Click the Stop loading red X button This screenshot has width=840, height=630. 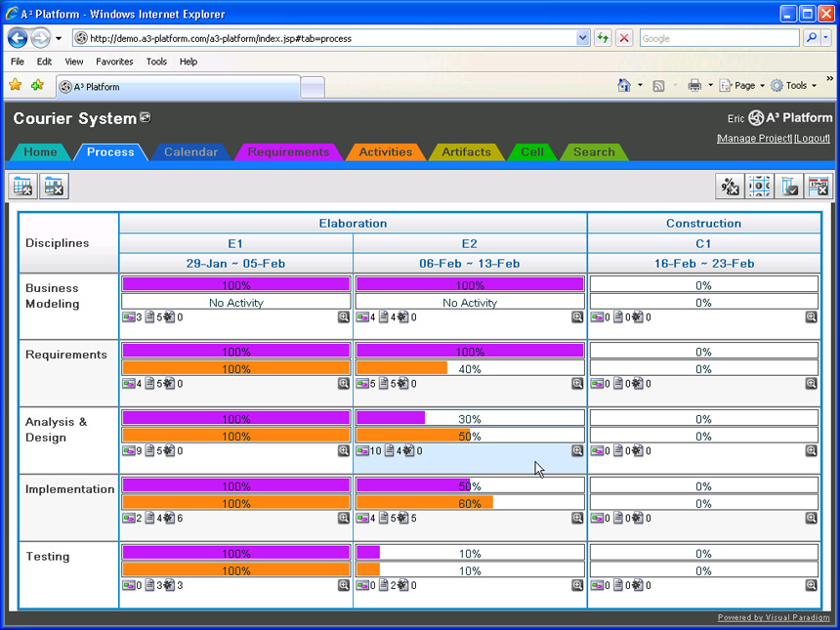[x=623, y=38]
